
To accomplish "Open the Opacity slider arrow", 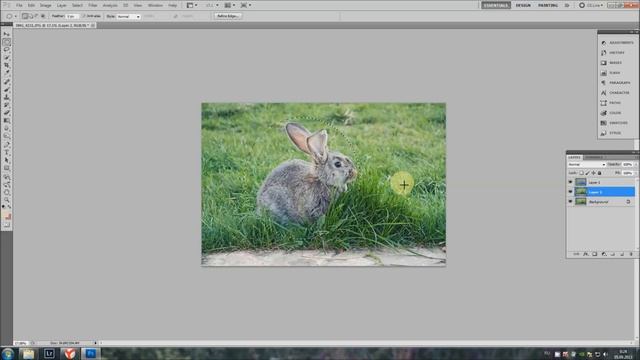I will [x=636, y=164].
